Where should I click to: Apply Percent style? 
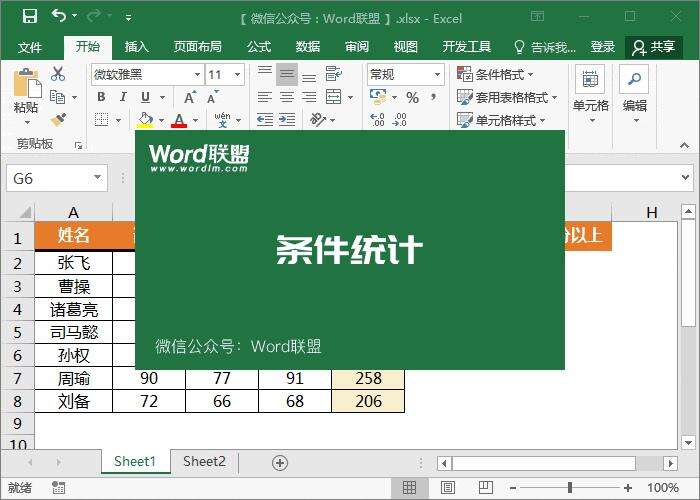[412, 97]
